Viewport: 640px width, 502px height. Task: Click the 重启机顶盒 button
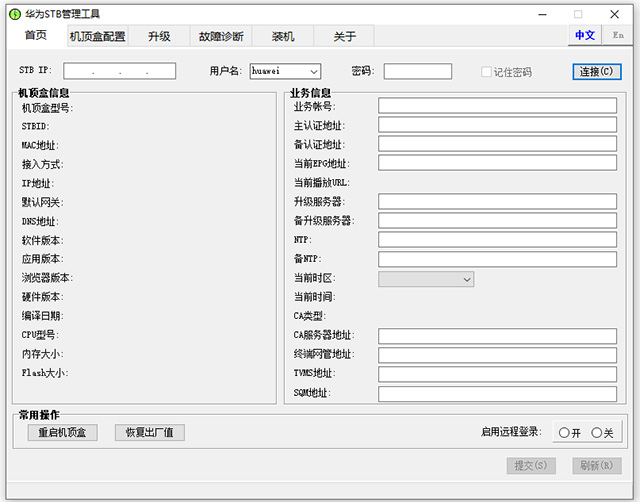coord(62,432)
